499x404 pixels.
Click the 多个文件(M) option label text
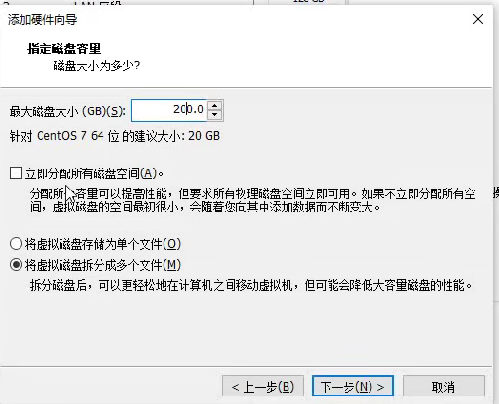pyautogui.click(x=103, y=265)
